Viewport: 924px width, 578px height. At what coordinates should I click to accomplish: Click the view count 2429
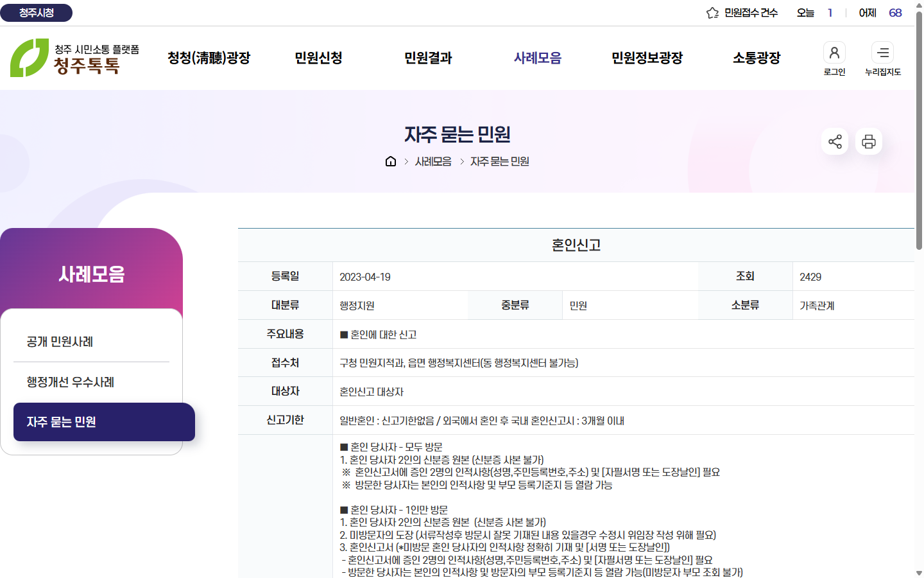point(810,277)
